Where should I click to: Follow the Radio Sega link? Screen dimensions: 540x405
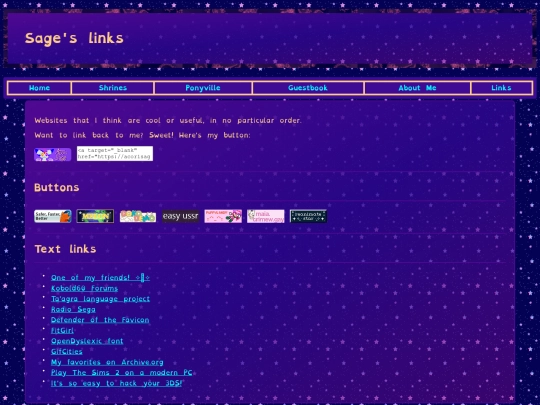pyautogui.click(x=73, y=309)
